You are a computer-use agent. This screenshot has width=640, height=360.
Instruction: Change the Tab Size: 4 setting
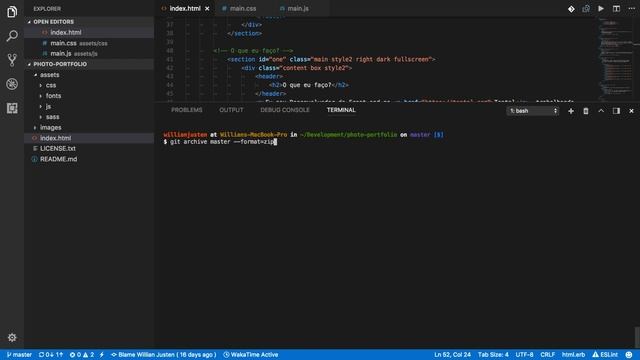pos(493,355)
